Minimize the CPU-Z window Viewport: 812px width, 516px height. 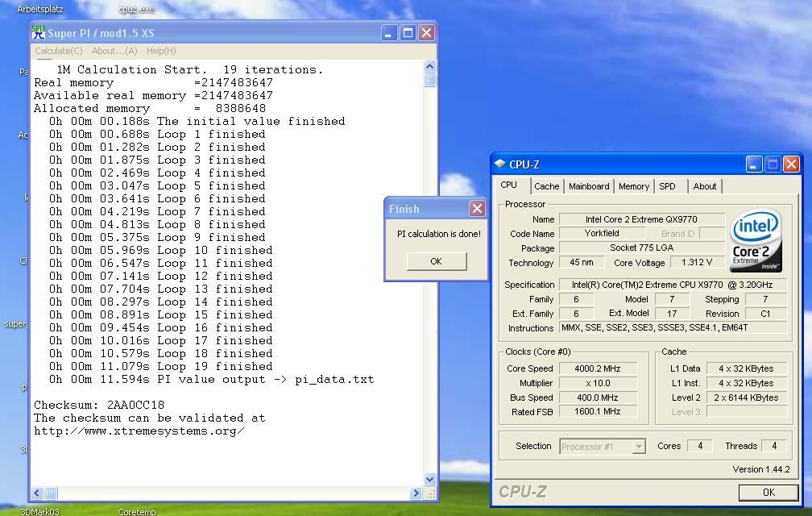click(754, 164)
